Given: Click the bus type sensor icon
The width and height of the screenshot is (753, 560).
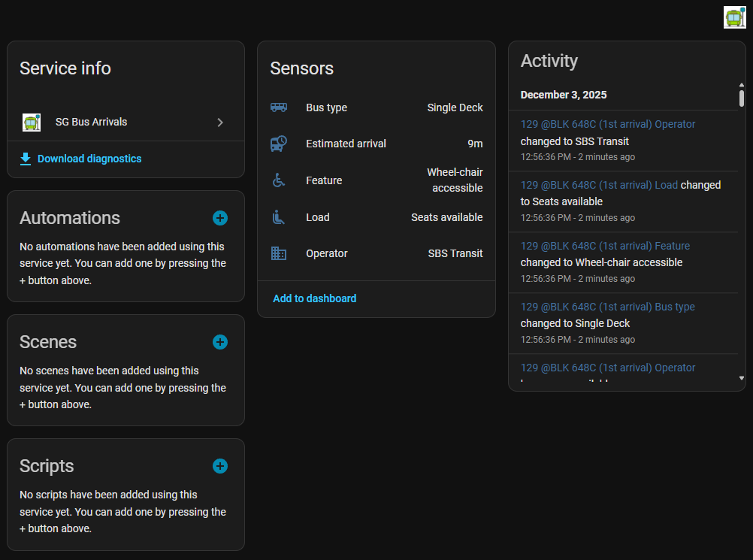Looking at the screenshot, I should [x=279, y=107].
